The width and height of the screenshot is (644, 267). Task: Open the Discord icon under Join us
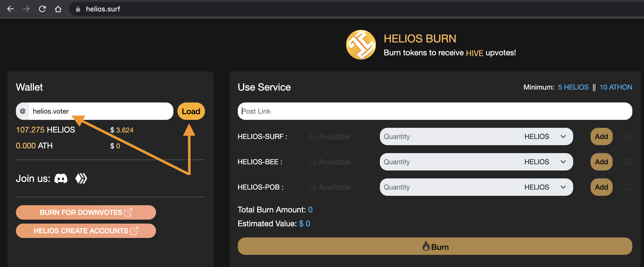point(61,179)
